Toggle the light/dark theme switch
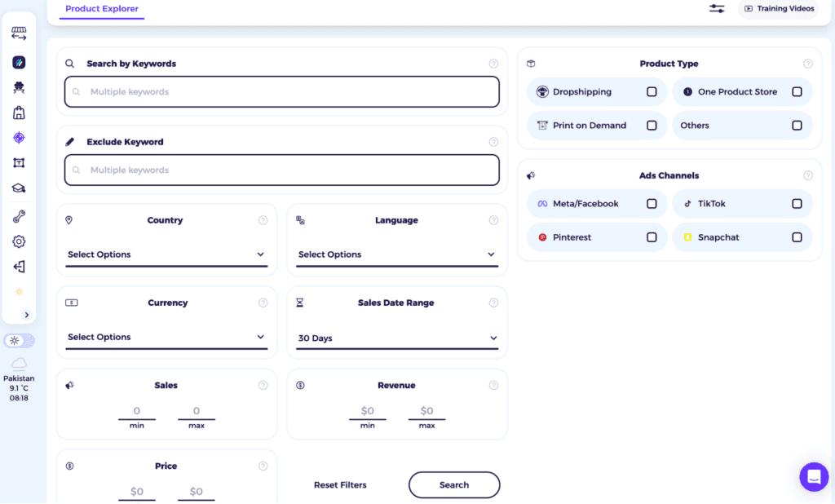The height and width of the screenshot is (504, 835). point(20,340)
